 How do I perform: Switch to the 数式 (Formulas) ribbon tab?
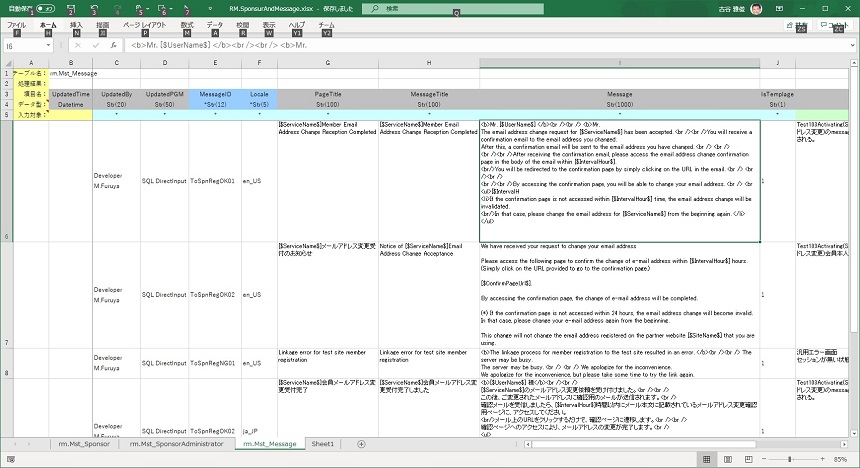coord(187,25)
